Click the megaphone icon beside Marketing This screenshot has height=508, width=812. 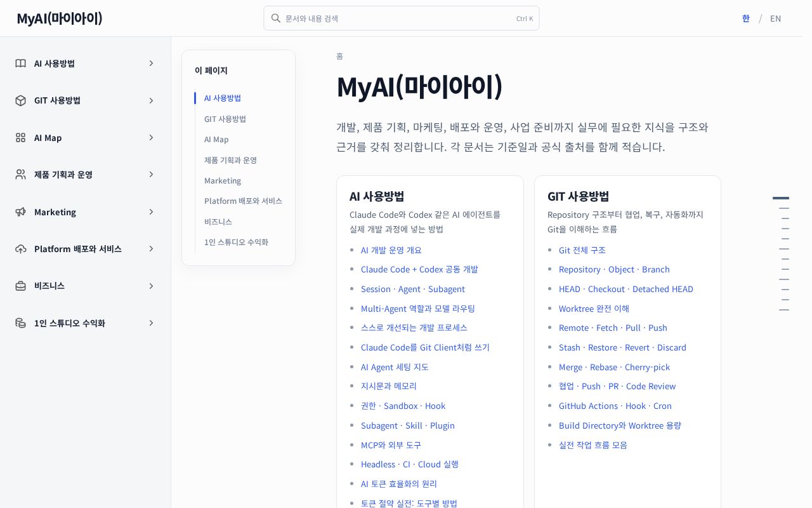[x=21, y=212]
